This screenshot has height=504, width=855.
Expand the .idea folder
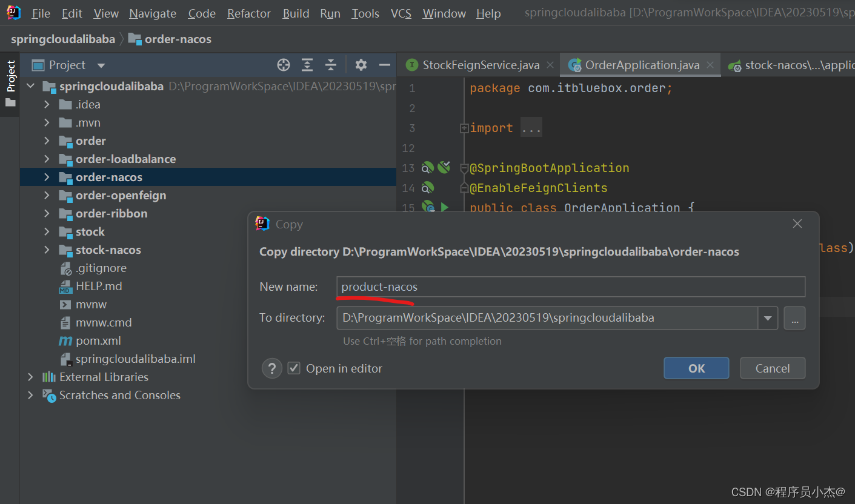click(47, 104)
